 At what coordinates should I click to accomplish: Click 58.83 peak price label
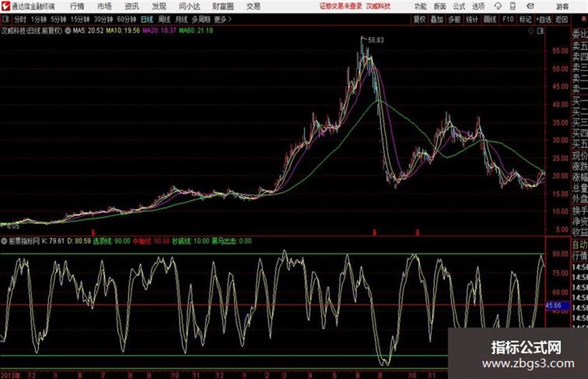(x=376, y=40)
